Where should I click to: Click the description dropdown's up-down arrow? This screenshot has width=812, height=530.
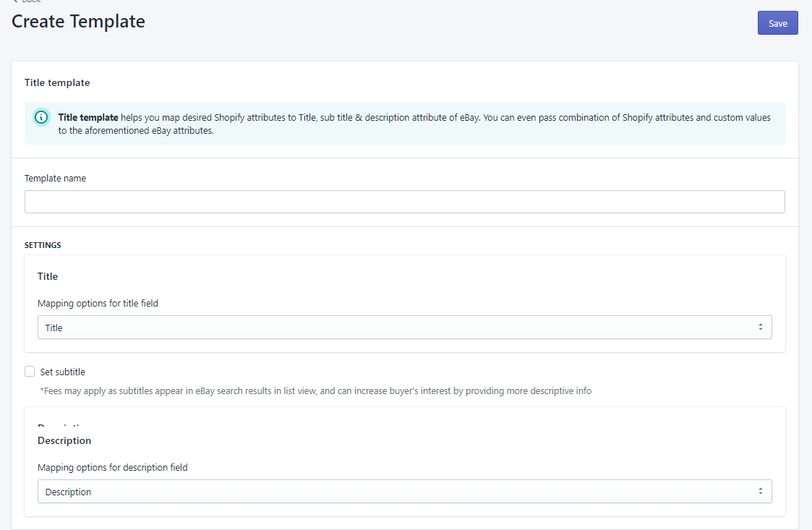[x=760, y=492]
